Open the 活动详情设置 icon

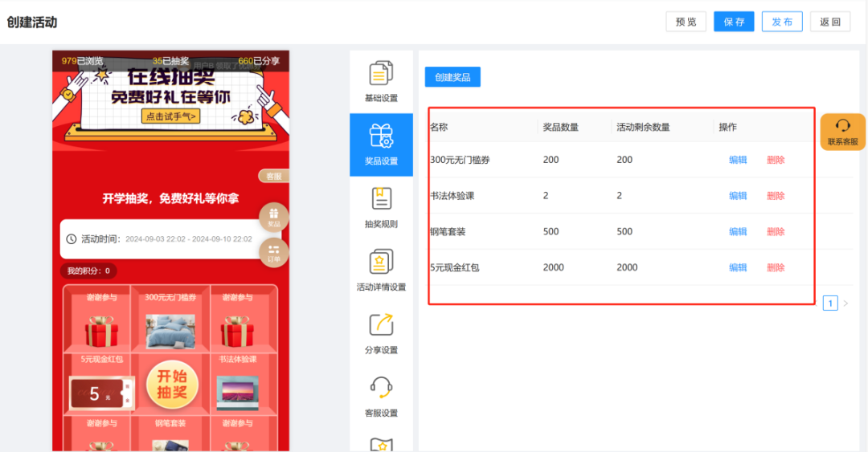381,263
